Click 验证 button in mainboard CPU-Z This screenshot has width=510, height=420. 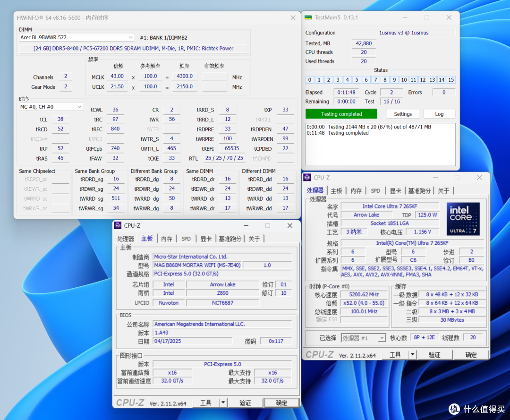pyautogui.click(x=245, y=403)
